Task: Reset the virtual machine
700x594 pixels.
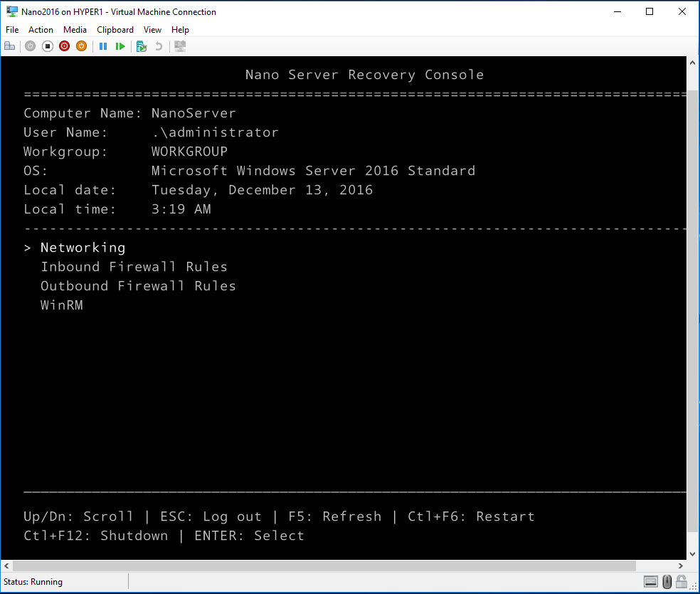Action: tap(120, 46)
